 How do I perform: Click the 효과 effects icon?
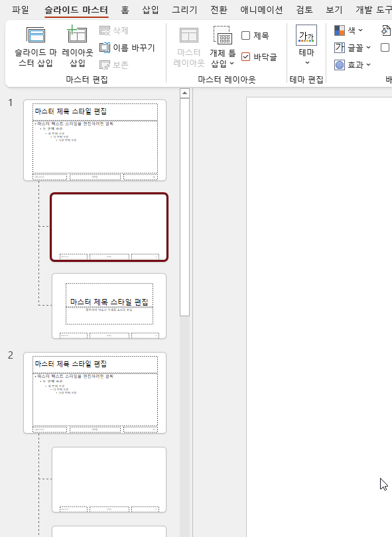point(339,65)
